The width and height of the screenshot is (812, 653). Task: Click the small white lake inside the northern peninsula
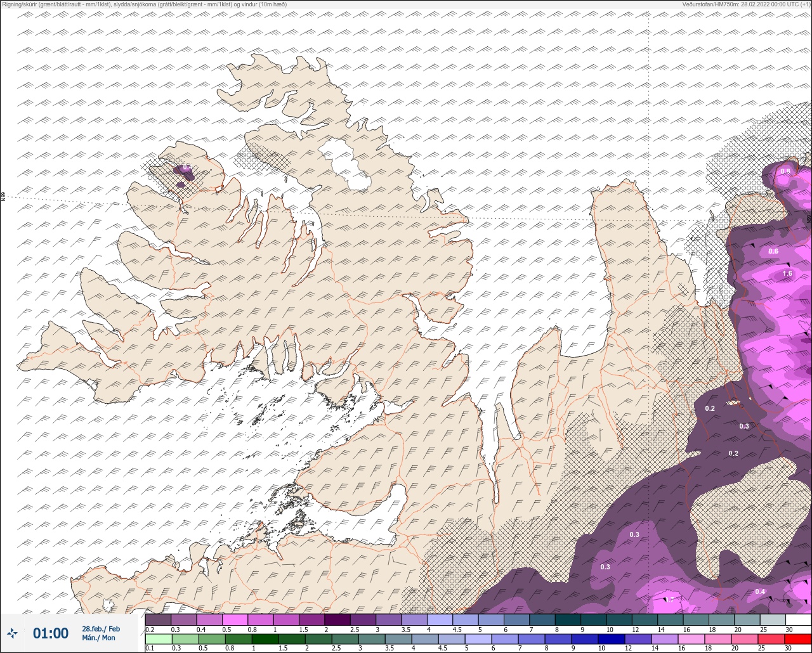[x=345, y=164]
